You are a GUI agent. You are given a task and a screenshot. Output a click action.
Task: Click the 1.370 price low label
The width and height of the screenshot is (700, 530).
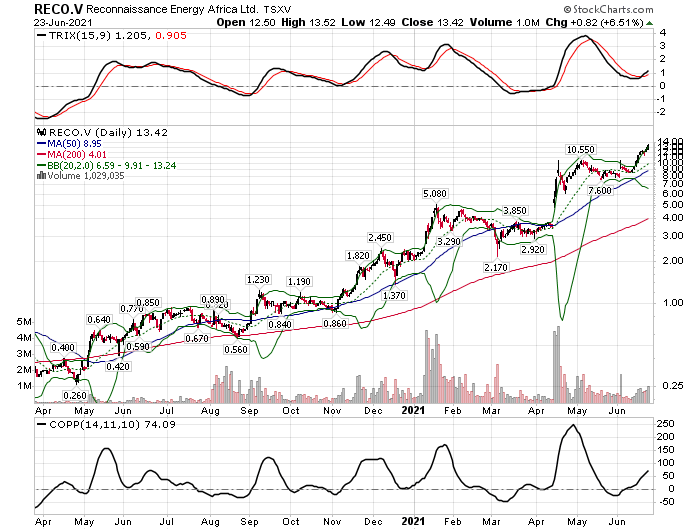pos(394,296)
